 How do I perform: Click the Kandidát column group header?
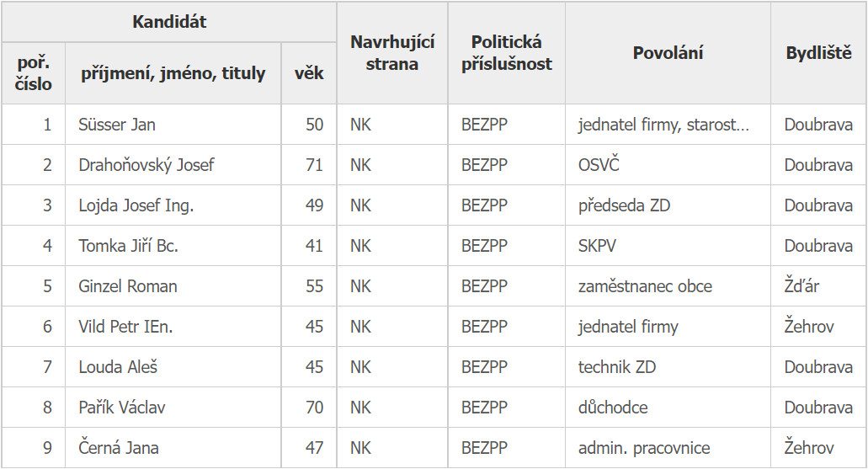point(169,22)
